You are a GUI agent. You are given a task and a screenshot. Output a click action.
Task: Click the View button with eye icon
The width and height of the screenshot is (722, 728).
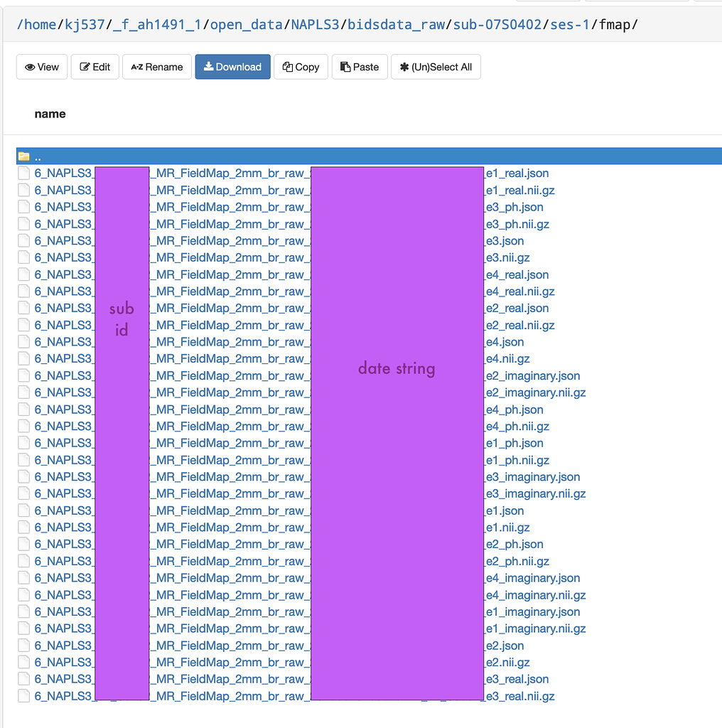[42, 67]
